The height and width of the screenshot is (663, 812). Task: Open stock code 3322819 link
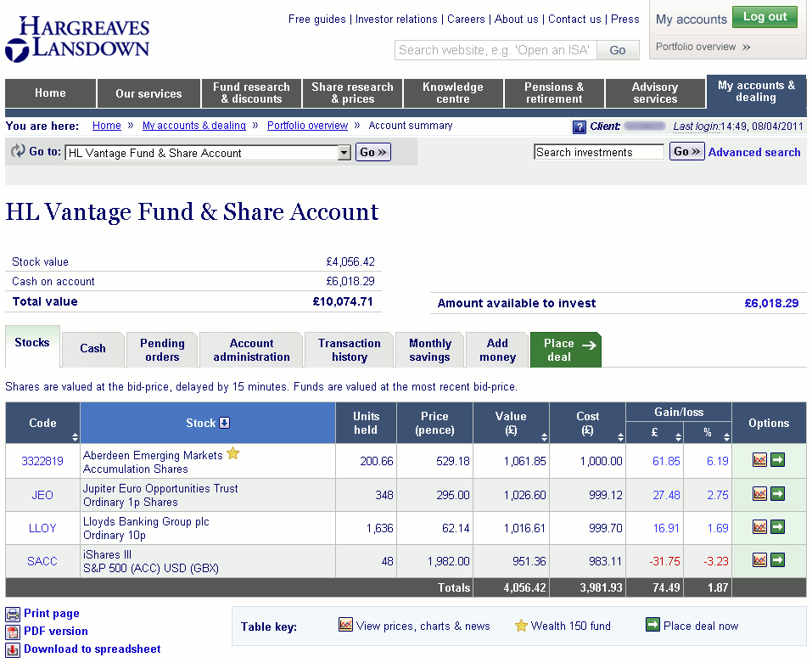pos(42,461)
